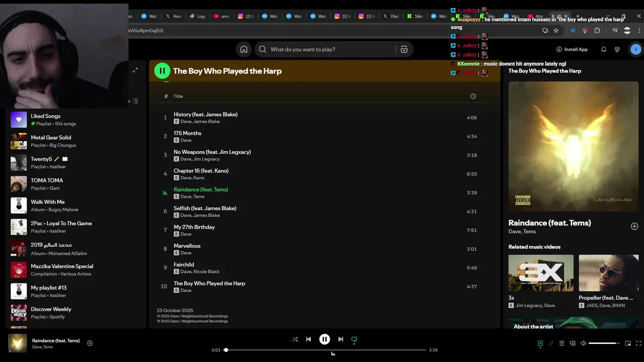Toggle repeat mode

[354, 340]
